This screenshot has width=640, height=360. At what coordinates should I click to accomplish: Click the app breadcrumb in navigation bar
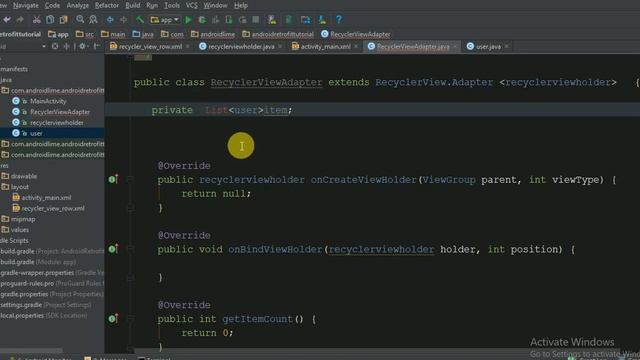point(58,34)
